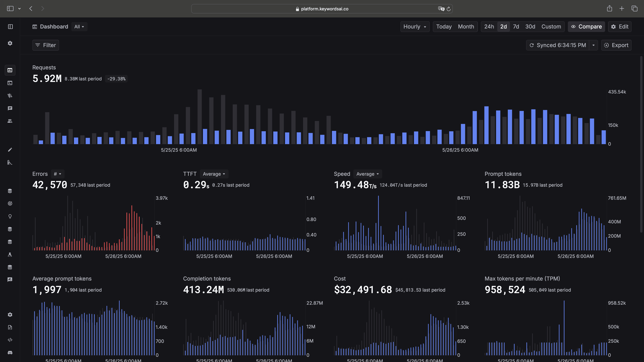
Task: Expand the Errors # unit dropdown
Action: 58,174
